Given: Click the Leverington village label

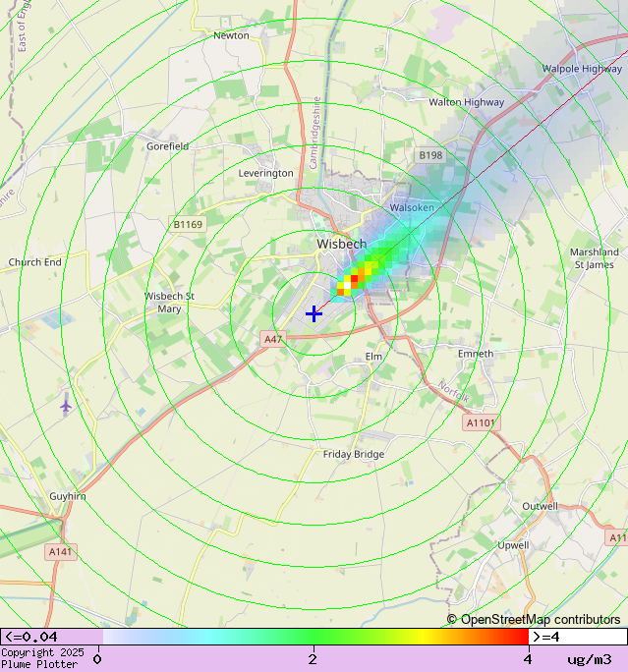Looking at the screenshot, I should coord(265,173).
